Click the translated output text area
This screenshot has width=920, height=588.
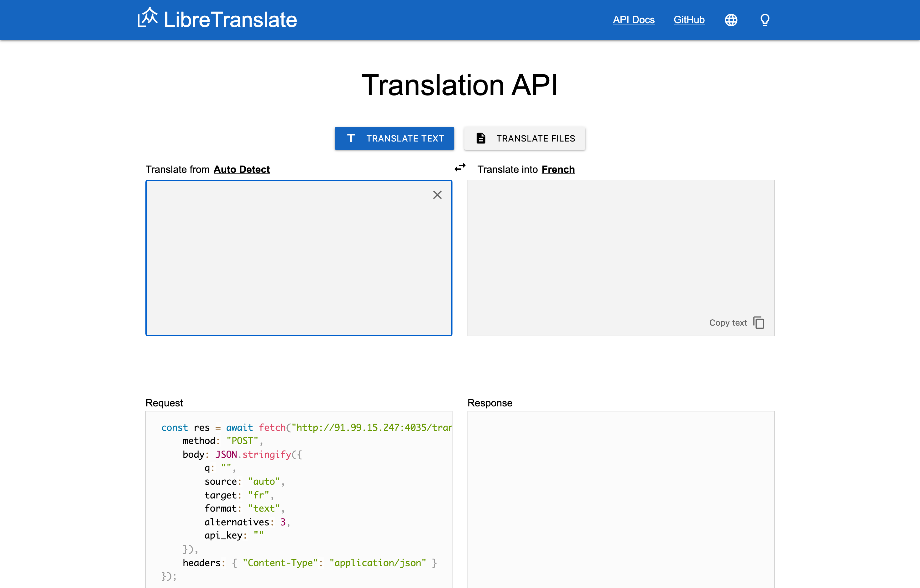coord(621,258)
